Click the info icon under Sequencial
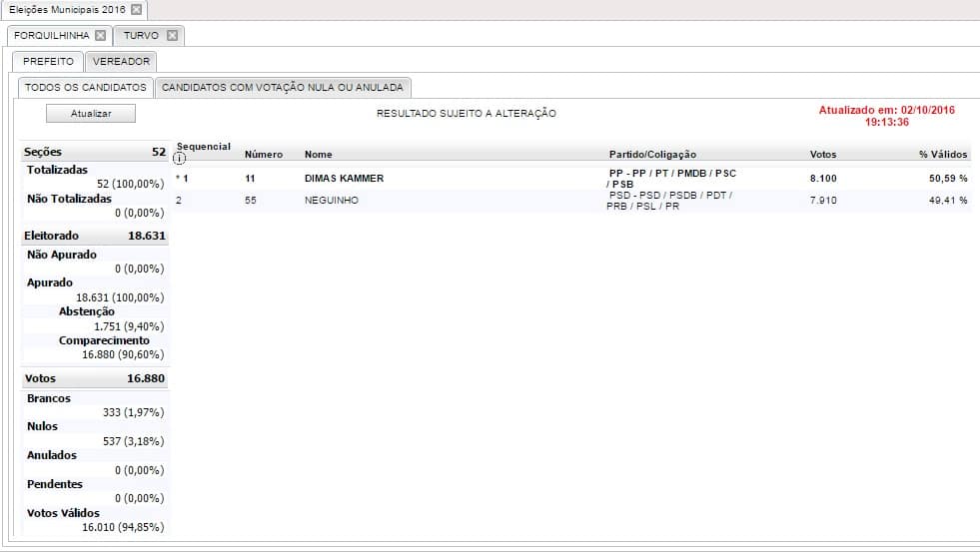The width and height of the screenshot is (980, 552). (x=180, y=158)
